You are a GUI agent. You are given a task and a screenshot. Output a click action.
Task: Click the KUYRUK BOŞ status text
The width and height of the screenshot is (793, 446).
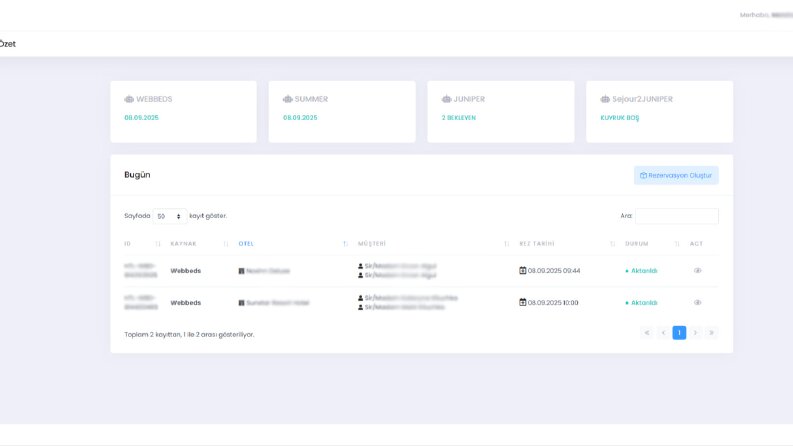pos(620,118)
